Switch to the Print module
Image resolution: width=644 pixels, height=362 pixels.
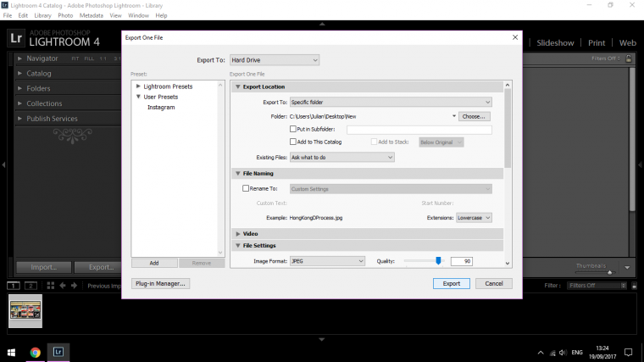pos(597,42)
